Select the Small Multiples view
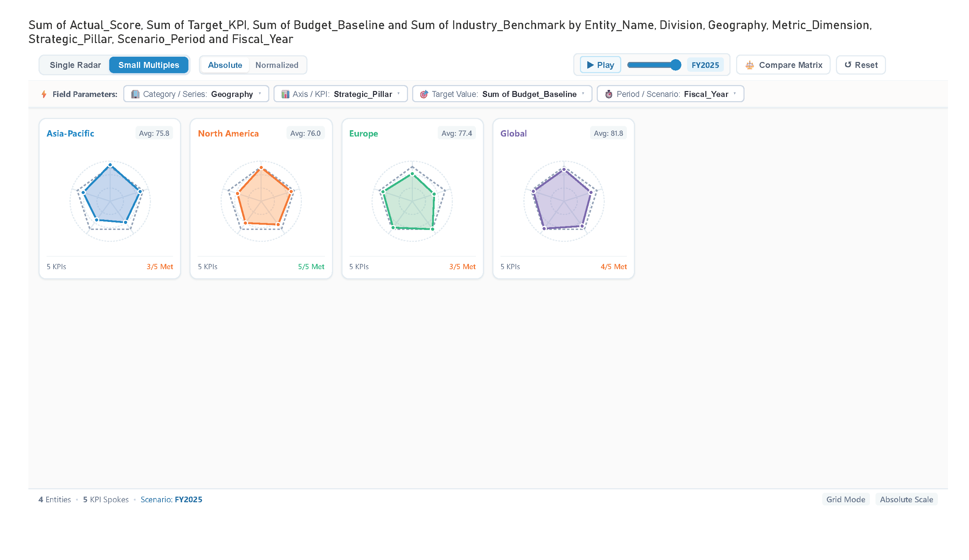Viewport: 969px width, 560px height. click(149, 65)
